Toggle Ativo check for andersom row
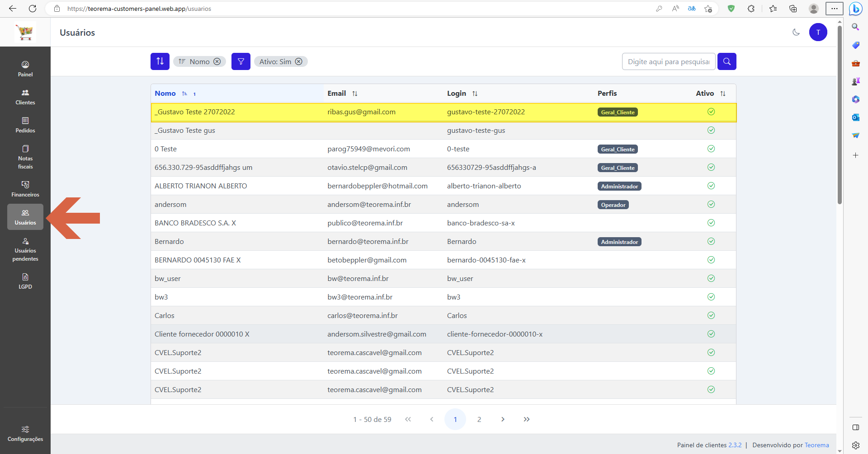868x454 pixels. (x=711, y=204)
